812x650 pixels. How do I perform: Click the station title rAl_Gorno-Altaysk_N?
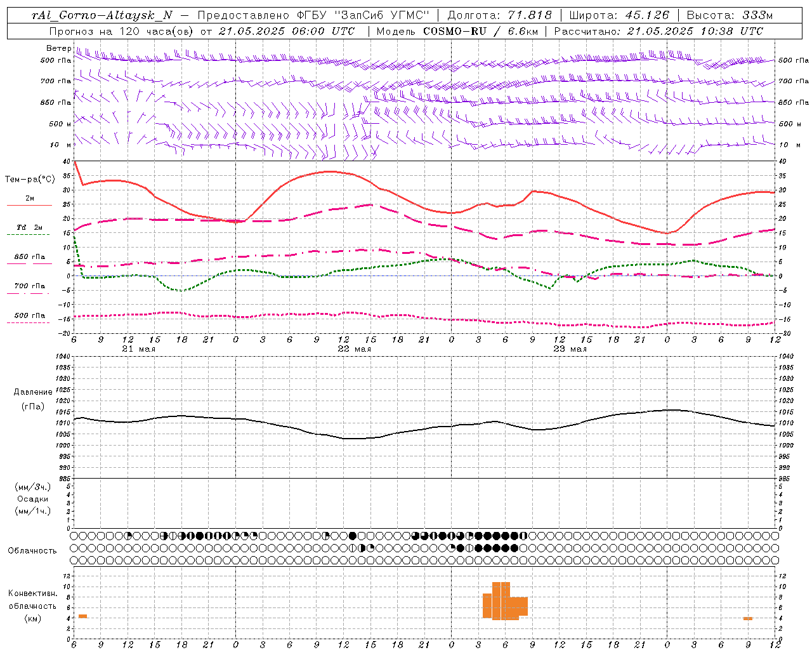[102, 15]
